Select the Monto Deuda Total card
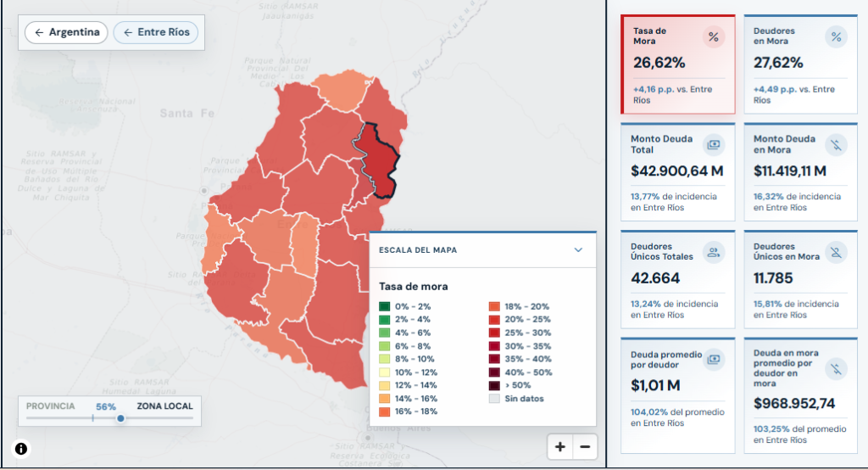 (x=678, y=172)
